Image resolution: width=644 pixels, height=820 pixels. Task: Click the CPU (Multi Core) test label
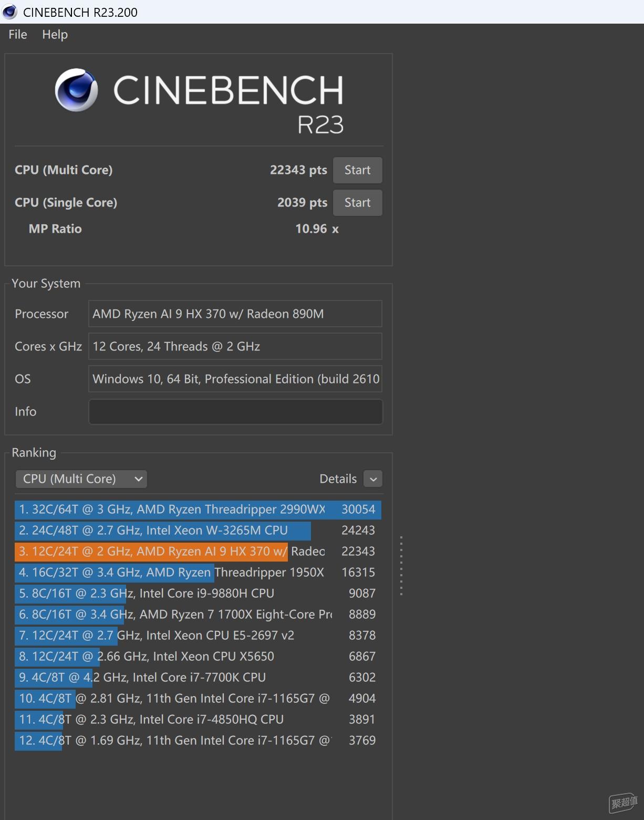[x=64, y=170]
